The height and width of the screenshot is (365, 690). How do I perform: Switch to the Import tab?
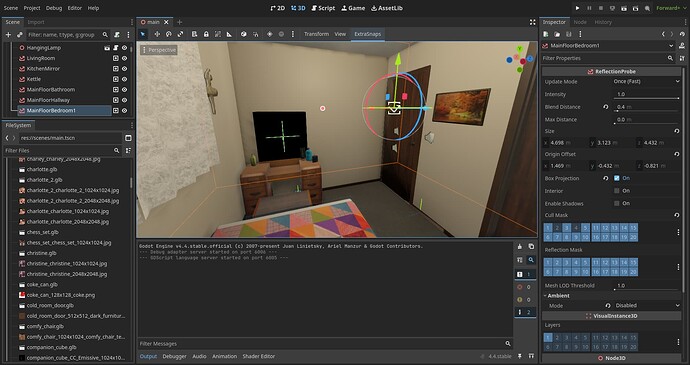[x=36, y=22]
